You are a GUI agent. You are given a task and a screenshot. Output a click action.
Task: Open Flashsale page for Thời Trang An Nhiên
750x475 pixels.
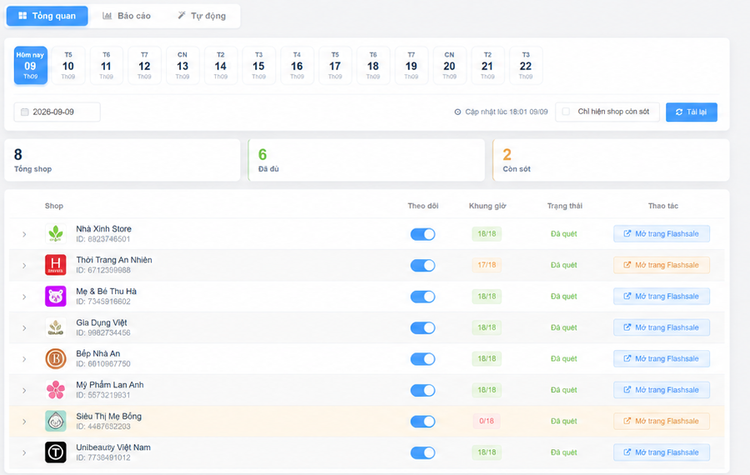pos(662,265)
